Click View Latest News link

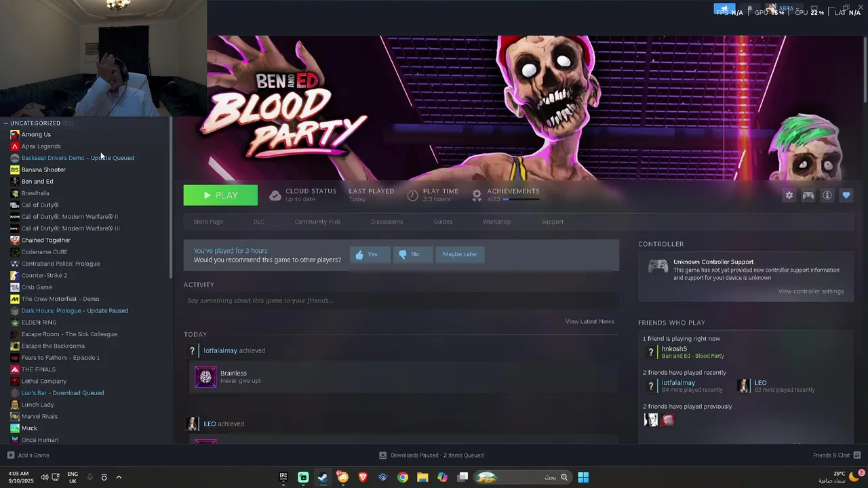pos(589,321)
